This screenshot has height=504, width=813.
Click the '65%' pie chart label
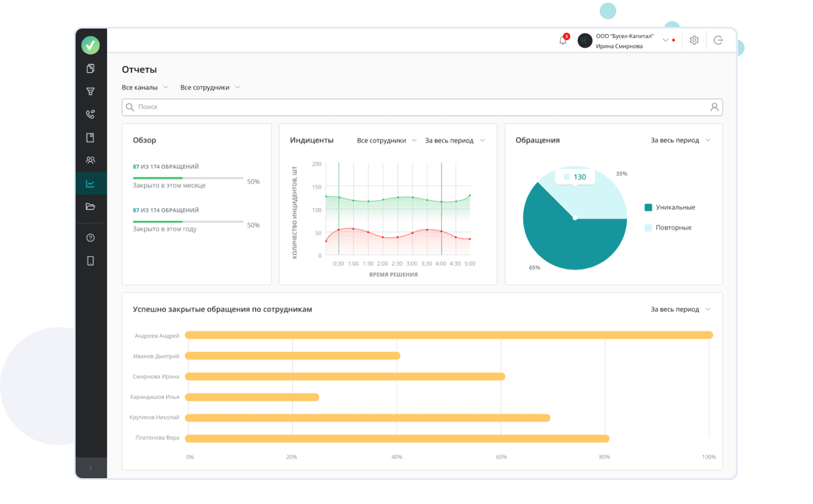(535, 268)
